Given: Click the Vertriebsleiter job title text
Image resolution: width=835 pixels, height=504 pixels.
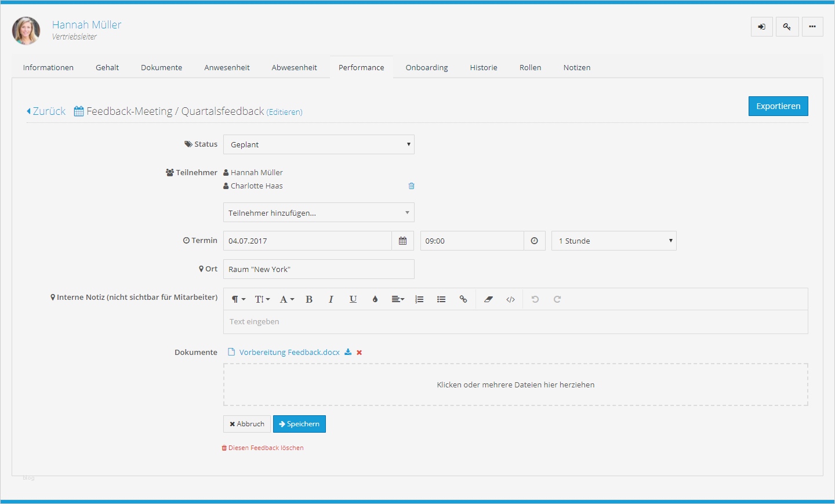Looking at the screenshot, I should (74, 37).
